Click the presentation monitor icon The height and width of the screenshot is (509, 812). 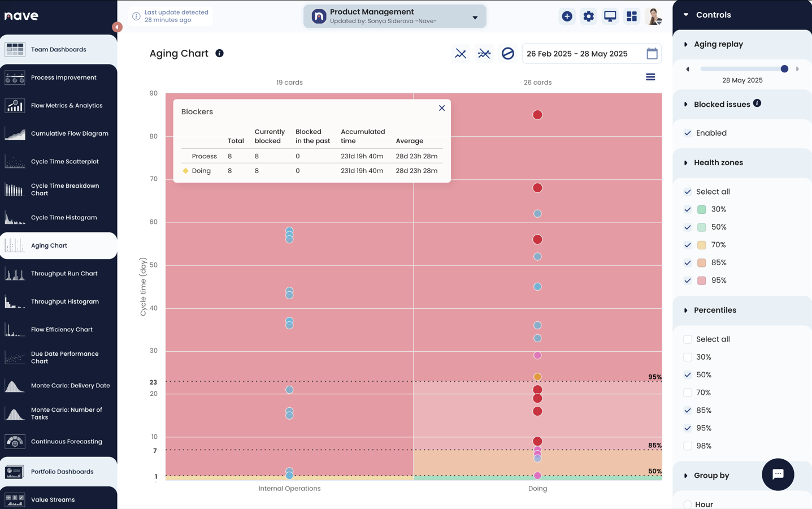point(610,16)
